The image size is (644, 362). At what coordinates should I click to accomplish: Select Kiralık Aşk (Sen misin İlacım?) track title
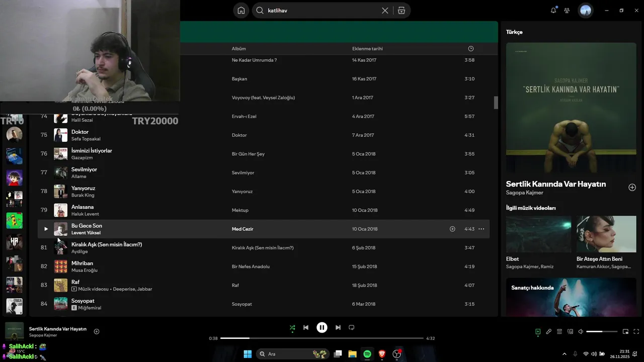coord(107,244)
